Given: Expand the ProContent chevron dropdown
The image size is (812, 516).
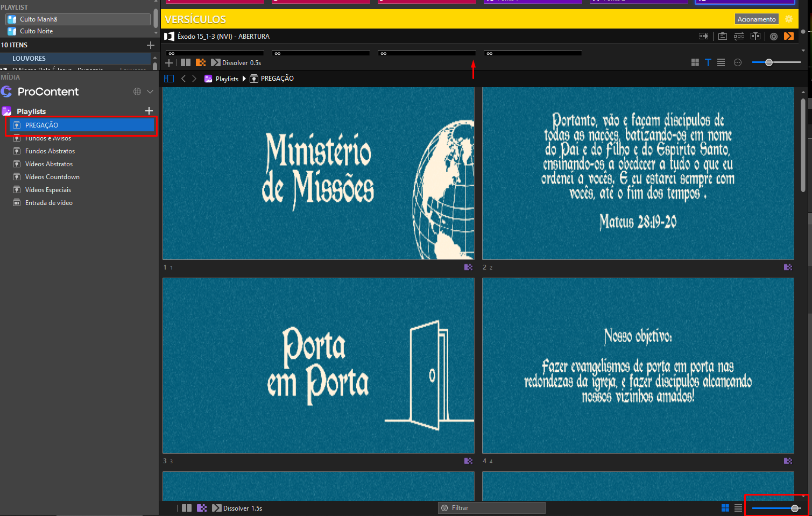Looking at the screenshot, I should (150, 91).
